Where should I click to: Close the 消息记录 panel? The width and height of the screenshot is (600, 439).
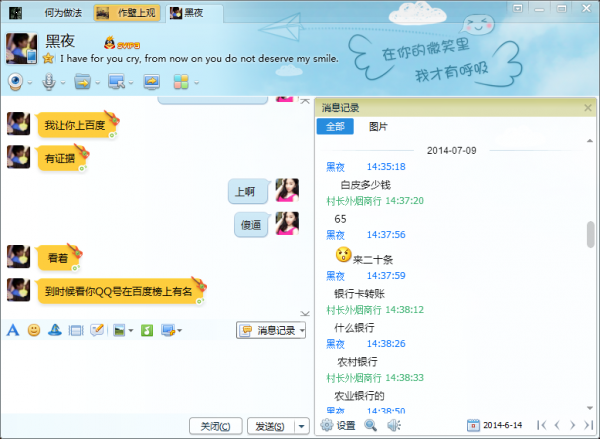coord(588,108)
